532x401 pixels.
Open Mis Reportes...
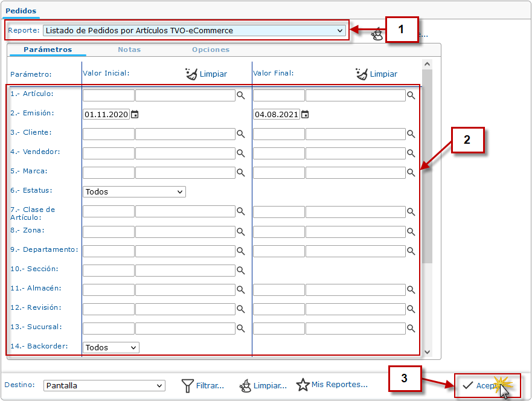pyautogui.click(x=332, y=384)
